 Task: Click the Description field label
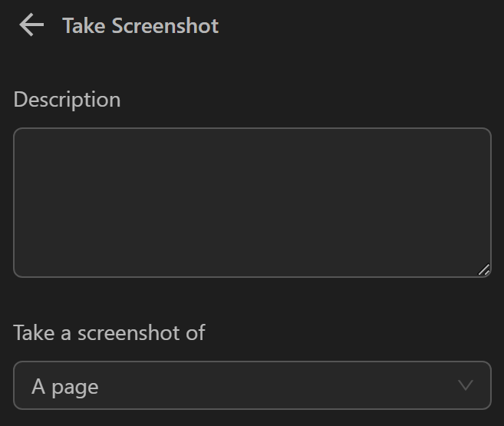point(67,100)
